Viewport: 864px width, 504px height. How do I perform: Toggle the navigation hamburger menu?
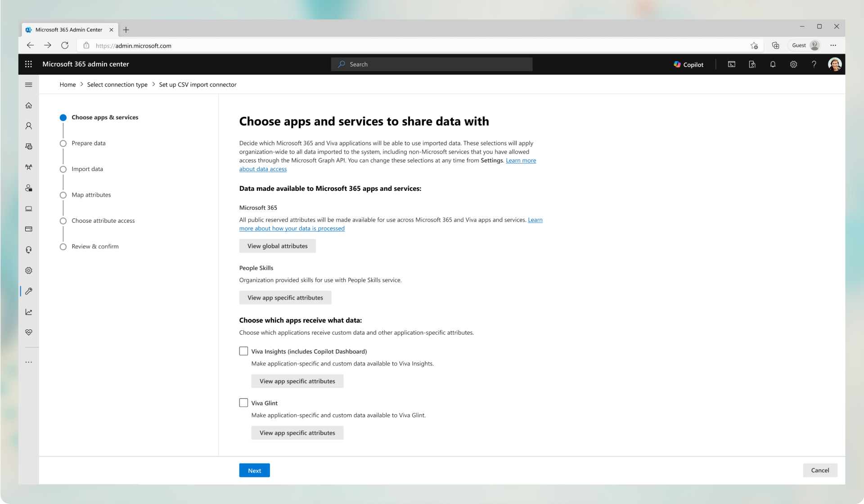pyautogui.click(x=28, y=85)
